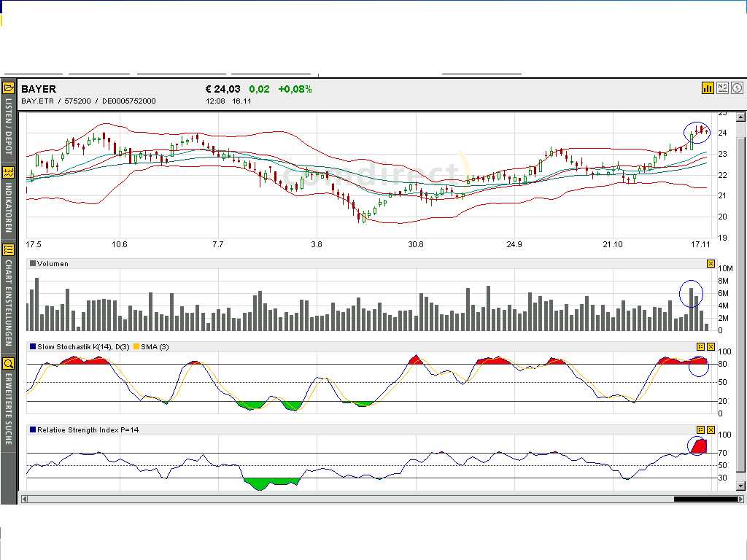Click the Relative Strength Index P=14 label

coord(88,429)
